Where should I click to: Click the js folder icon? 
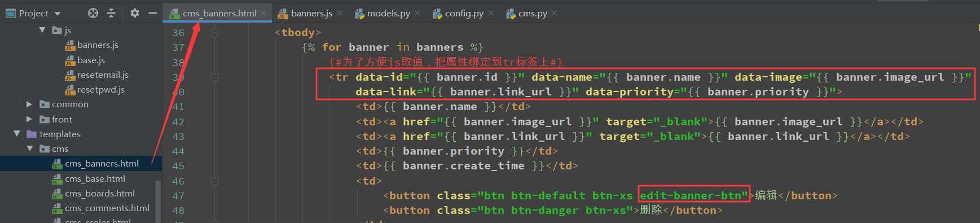[x=56, y=30]
